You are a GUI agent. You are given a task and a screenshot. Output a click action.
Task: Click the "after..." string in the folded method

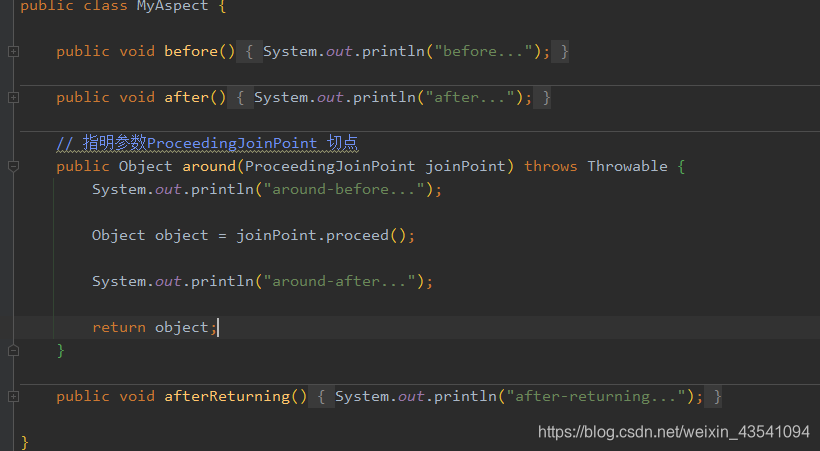(x=470, y=97)
